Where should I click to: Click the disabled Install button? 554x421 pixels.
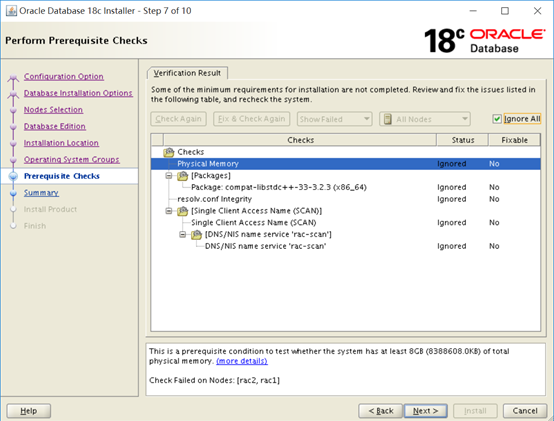(475, 411)
